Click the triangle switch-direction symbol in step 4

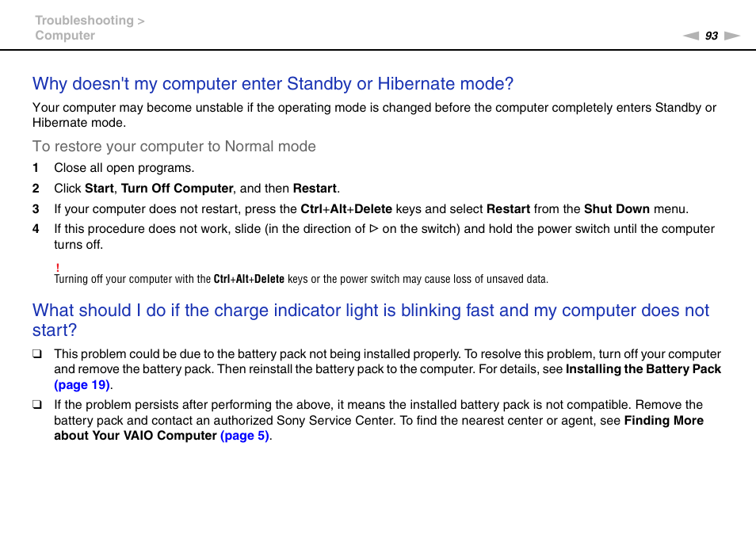point(374,229)
